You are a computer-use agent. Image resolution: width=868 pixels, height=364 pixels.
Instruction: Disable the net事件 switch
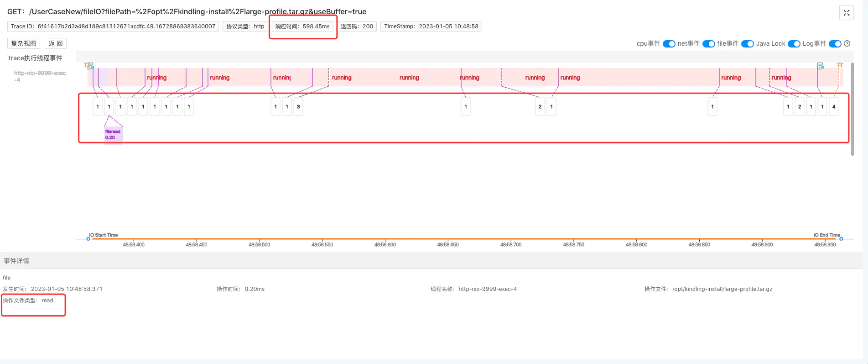coord(708,44)
